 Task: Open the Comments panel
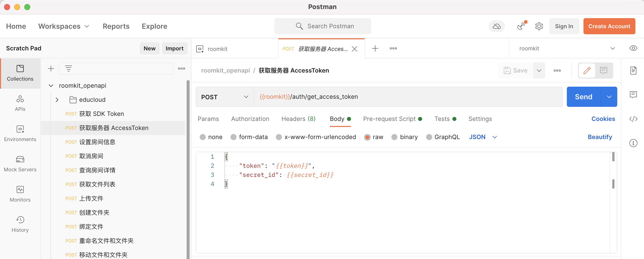point(634,94)
